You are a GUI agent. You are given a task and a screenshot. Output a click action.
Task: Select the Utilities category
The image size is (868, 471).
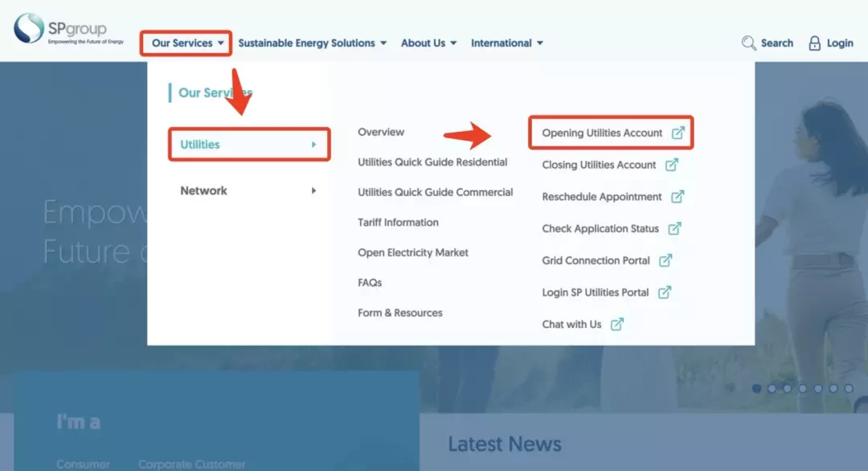point(249,145)
